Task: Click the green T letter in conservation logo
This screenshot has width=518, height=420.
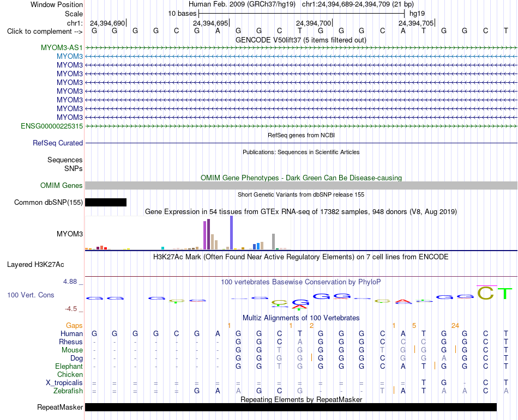Action: (x=505, y=293)
